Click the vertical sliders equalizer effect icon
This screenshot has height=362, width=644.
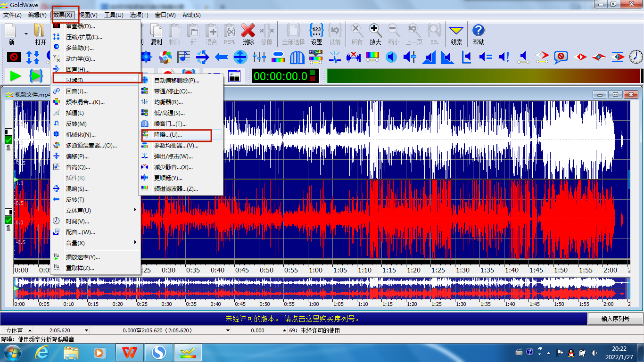pyautogui.click(x=259, y=58)
